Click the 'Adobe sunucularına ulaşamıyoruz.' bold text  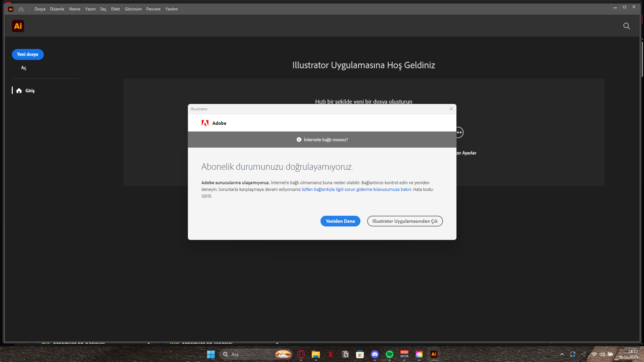tap(236, 183)
